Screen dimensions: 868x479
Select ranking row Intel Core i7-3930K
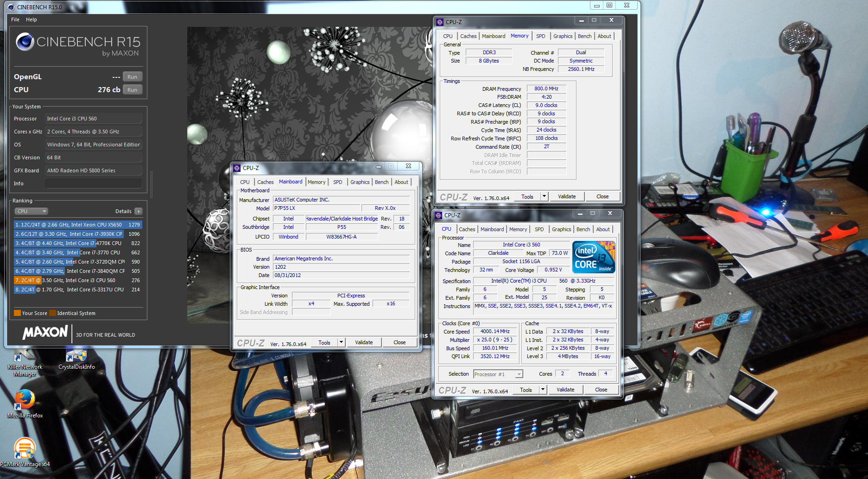(78, 234)
